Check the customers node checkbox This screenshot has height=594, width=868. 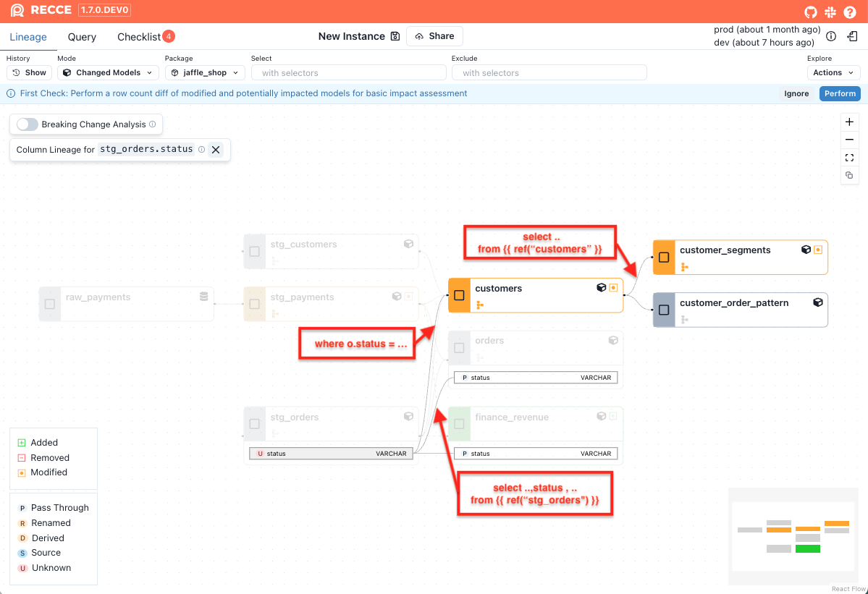[x=459, y=295]
